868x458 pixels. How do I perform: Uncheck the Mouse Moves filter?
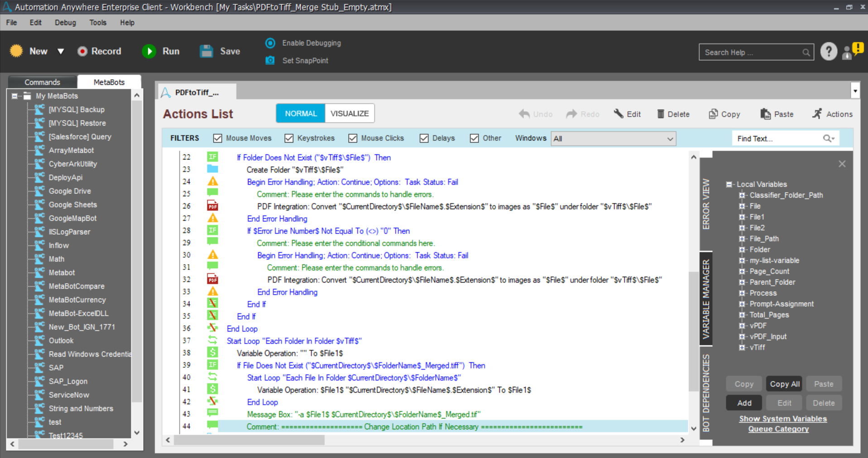pos(218,138)
